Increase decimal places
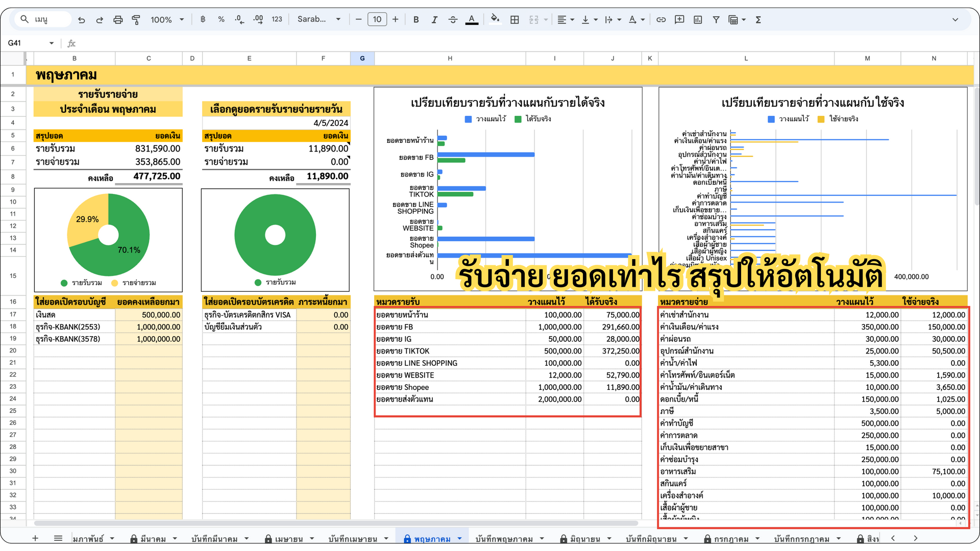Viewport: 980px width, 551px height. (x=258, y=19)
